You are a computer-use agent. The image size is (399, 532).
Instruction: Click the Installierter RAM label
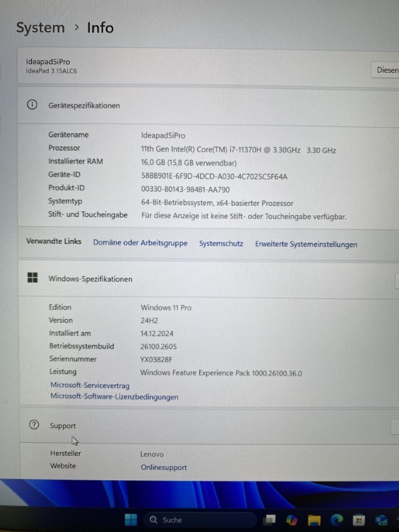[75, 161]
